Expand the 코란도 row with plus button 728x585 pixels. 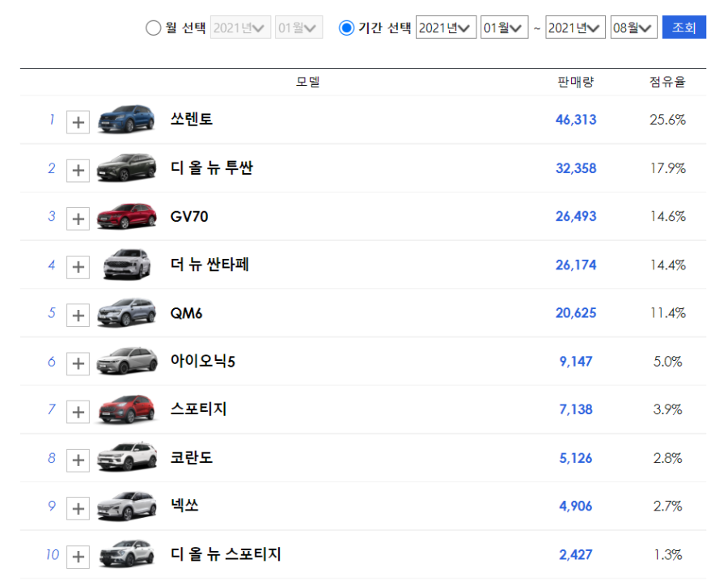click(x=78, y=460)
